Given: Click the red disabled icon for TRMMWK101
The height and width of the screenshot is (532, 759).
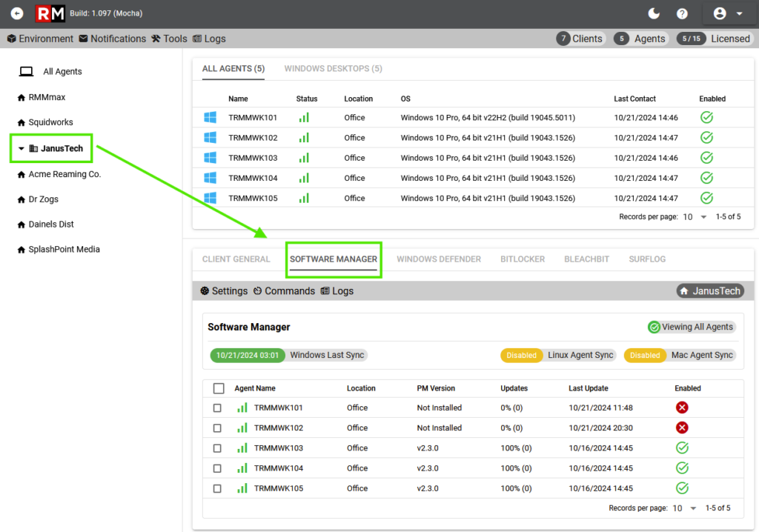Looking at the screenshot, I should (x=682, y=408).
